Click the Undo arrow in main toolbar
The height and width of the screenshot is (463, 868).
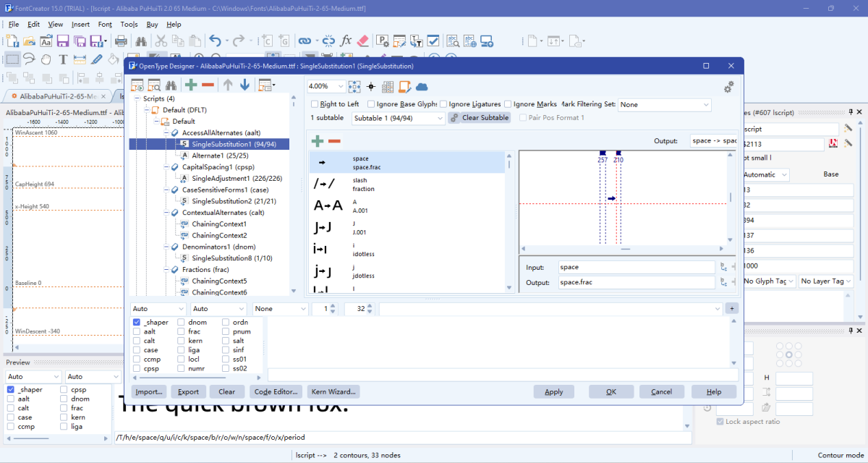215,41
